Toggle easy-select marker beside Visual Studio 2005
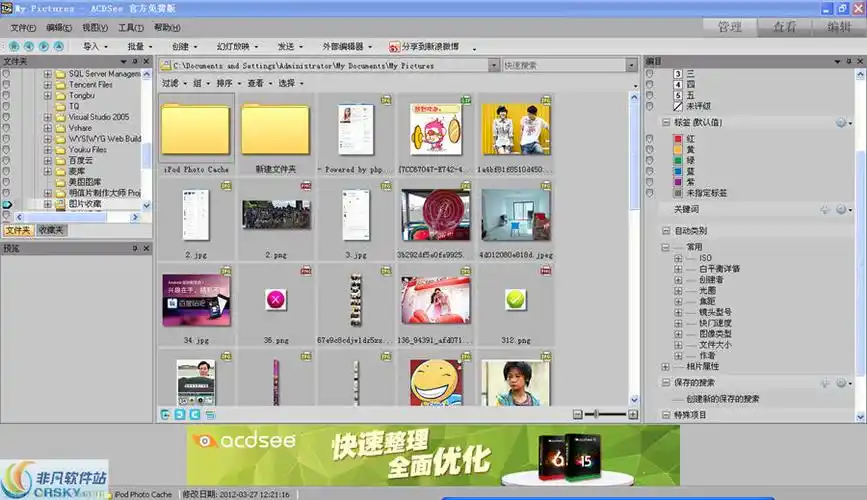 click(x=6, y=117)
